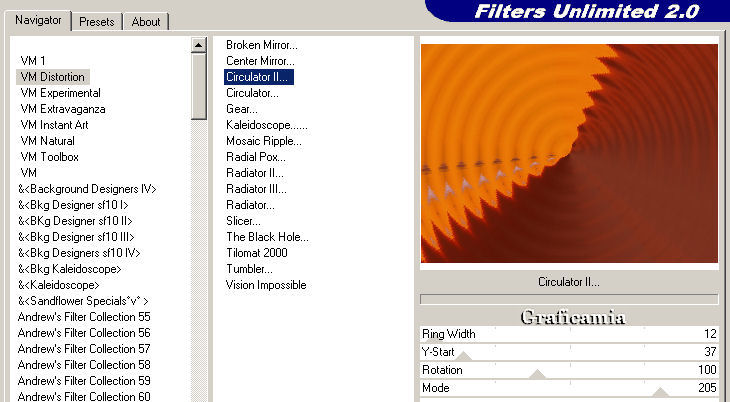Click the category list scroll up arrow

[198, 45]
